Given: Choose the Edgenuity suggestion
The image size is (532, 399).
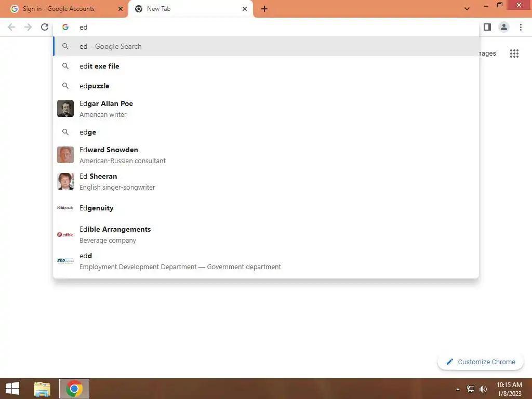Looking at the screenshot, I should pyautogui.click(x=267, y=208).
